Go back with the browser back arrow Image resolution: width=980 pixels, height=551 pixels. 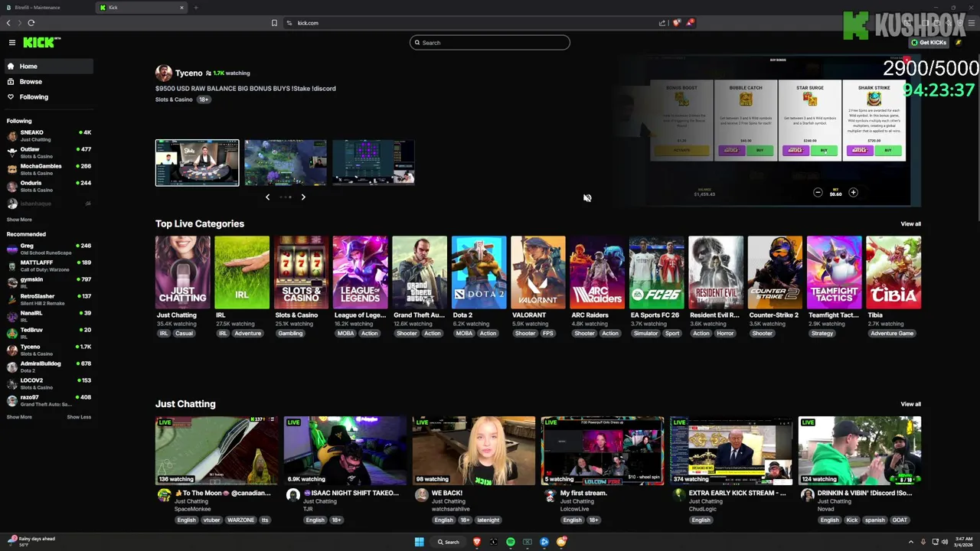tap(8, 23)
